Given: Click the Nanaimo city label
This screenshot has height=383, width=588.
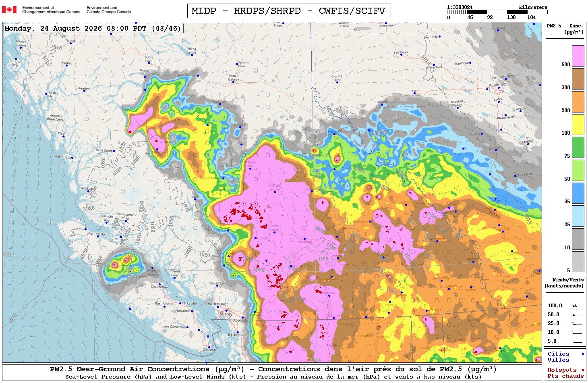Looking at the screenshot, I should point(183,310).
